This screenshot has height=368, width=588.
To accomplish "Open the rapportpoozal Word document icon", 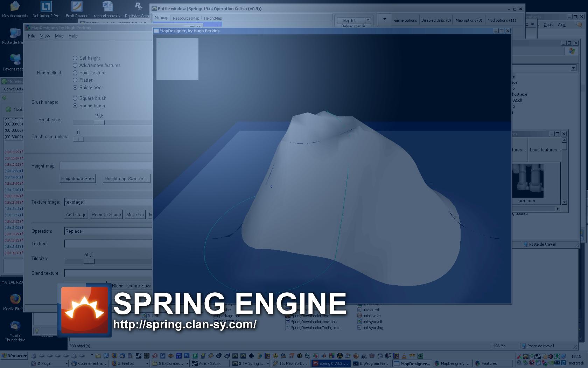I will click(107, 7).
